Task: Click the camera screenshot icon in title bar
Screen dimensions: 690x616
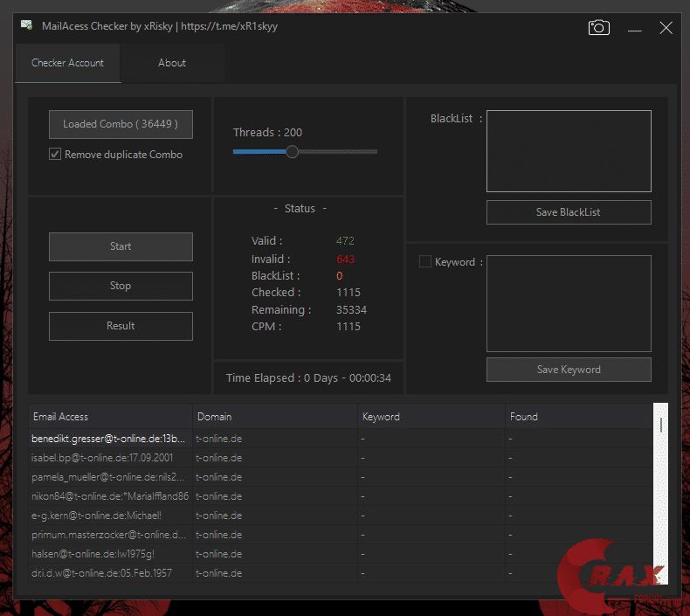Action: click(x=598, y=28)
